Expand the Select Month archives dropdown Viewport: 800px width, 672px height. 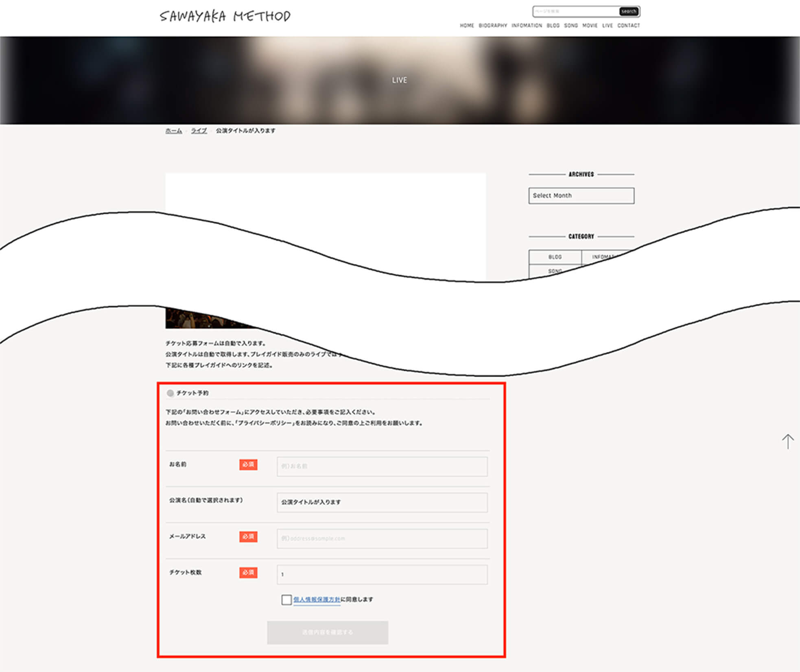coord(581,196)
